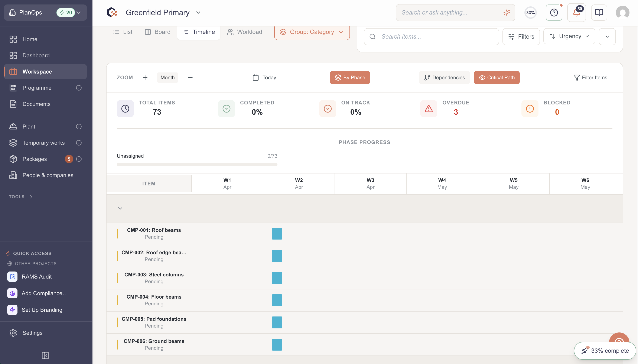
Task: Open the Greenfield Primary project dropdown
Action: point(163,13)
